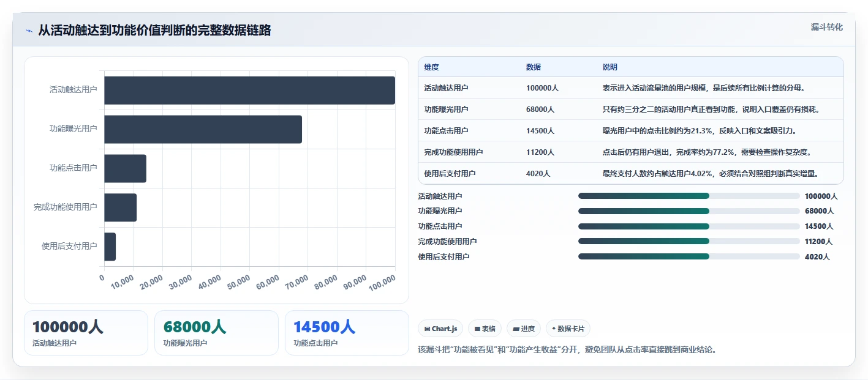Open the 14500人 功能点击用户 stat card

coord(347,333)
